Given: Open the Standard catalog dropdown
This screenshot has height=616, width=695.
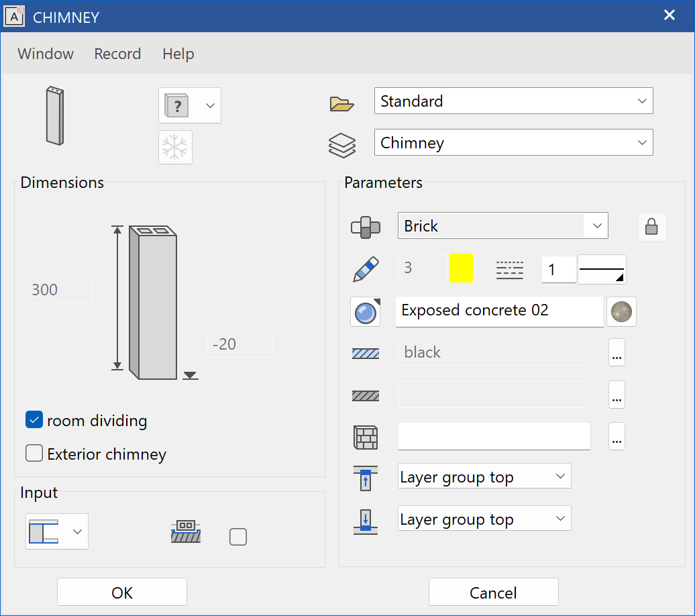Looking at the screenshot, I should pyautogui.click(x=513, y=101).
